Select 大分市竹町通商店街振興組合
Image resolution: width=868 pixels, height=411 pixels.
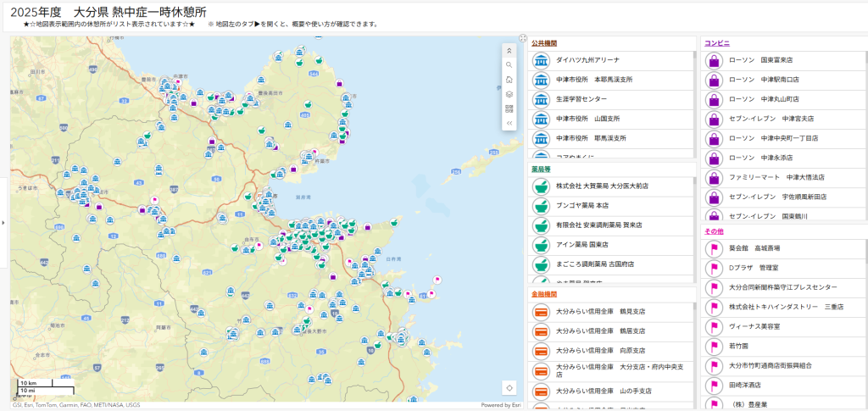[x=784, y=366]
